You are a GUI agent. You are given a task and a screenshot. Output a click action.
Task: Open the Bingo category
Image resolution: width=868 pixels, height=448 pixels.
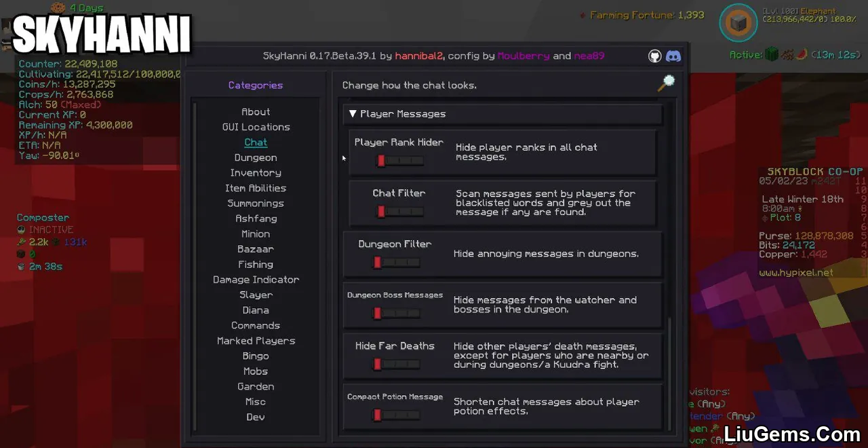point(256,356)
